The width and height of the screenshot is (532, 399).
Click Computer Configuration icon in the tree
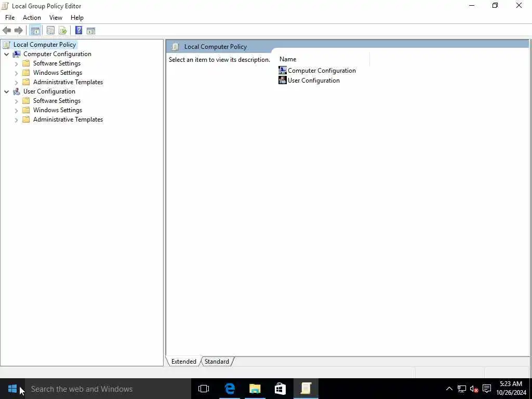click(x=16, y=54)
